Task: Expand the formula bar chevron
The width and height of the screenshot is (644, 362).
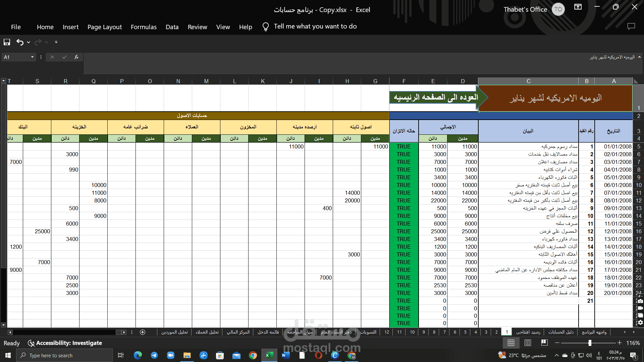Action: coord(639,57)
